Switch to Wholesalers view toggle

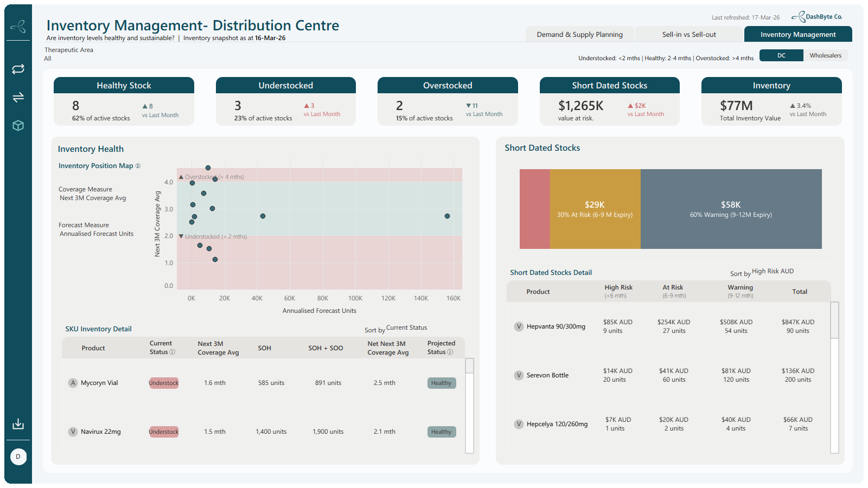coord(825,55)
